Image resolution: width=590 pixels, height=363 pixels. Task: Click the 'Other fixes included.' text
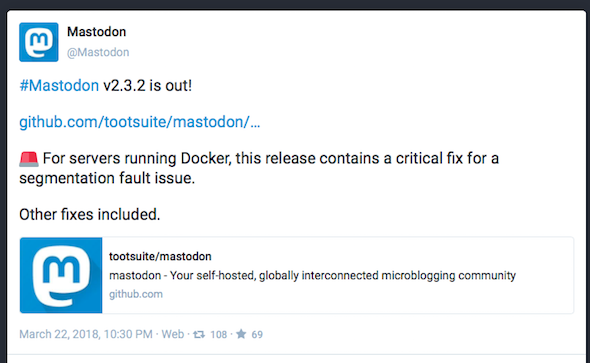click(90, 214)
